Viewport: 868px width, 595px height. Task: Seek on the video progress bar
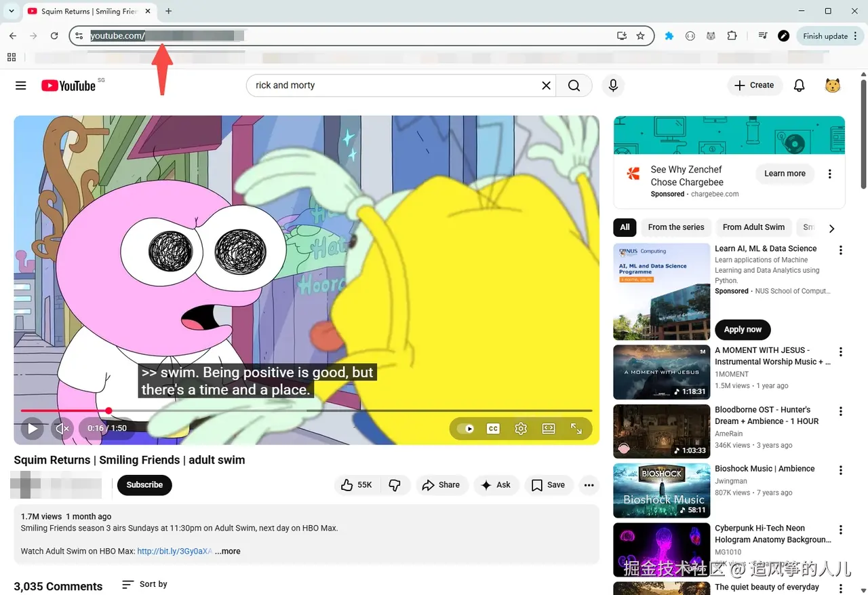pyautogui.click(x=307, y=410)
